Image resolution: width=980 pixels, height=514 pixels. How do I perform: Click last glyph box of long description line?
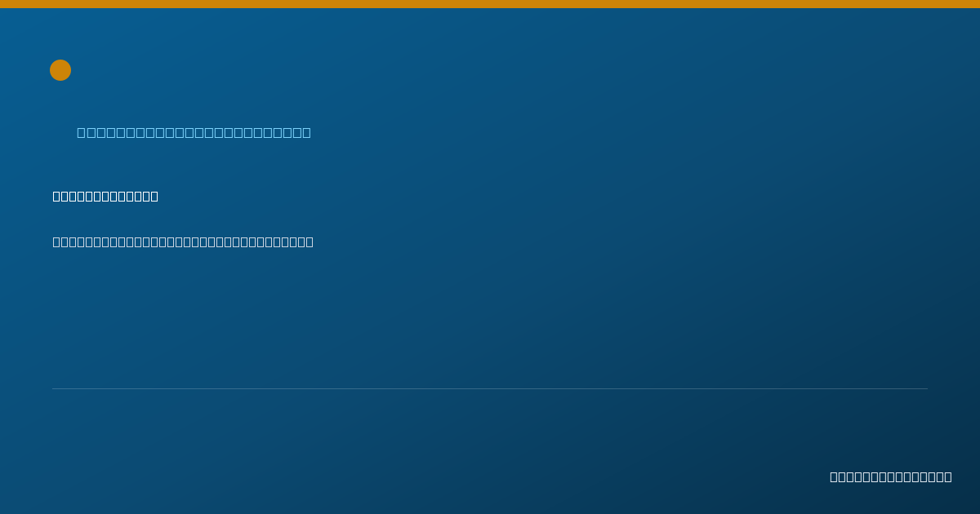[310, 241]
